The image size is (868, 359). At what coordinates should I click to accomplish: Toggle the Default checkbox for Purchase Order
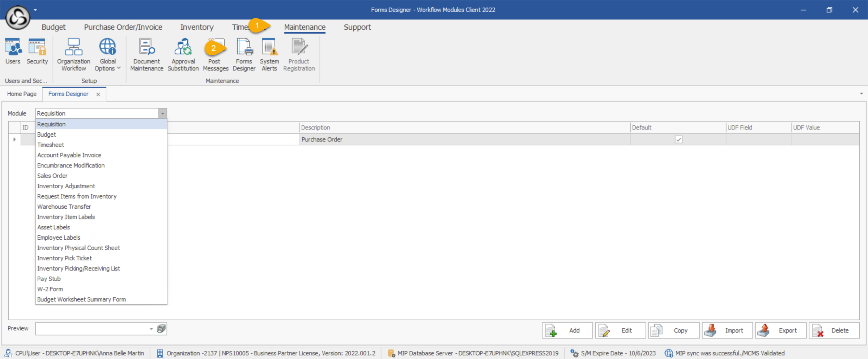point(678,140)
